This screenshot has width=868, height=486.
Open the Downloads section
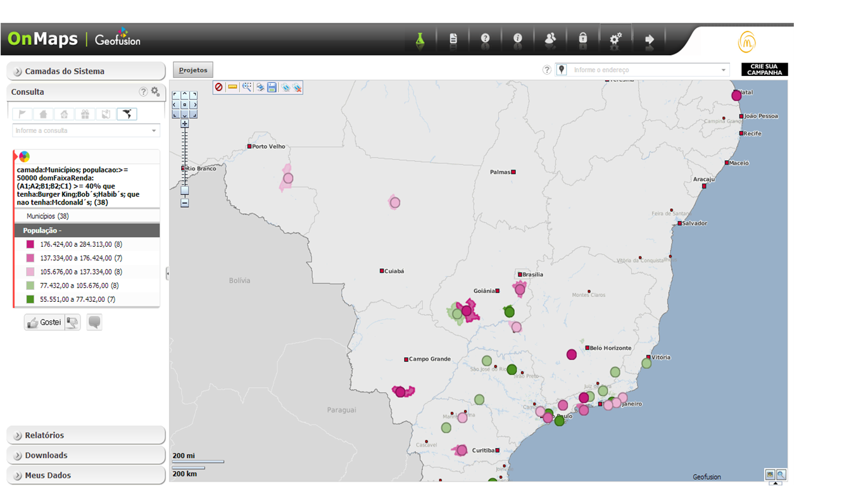click(x=86, y=456)
